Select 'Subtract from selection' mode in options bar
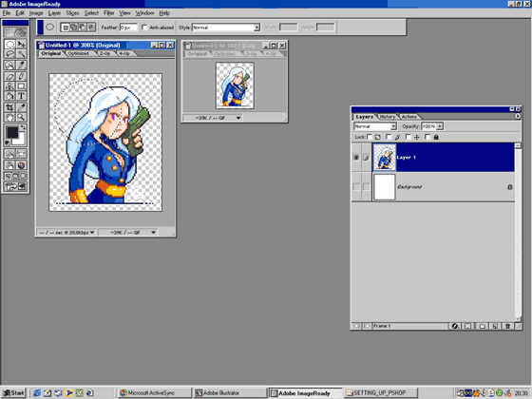The height and width of the screenshot is (399, 532). [83, 28]
